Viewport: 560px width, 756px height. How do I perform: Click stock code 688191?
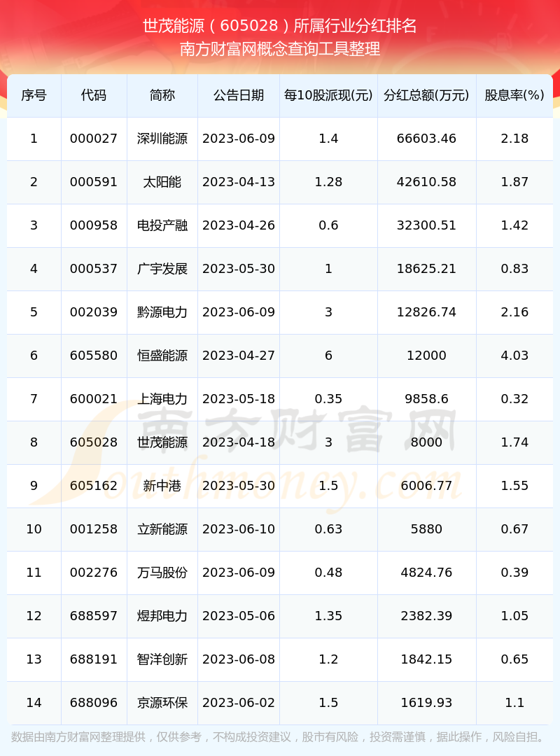coord(94,659)
